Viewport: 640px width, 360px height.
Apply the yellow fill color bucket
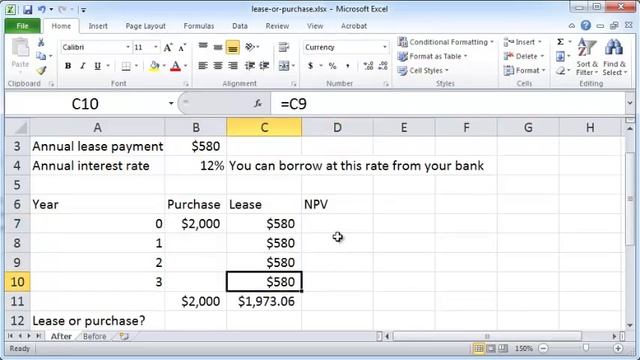point(154,66)
